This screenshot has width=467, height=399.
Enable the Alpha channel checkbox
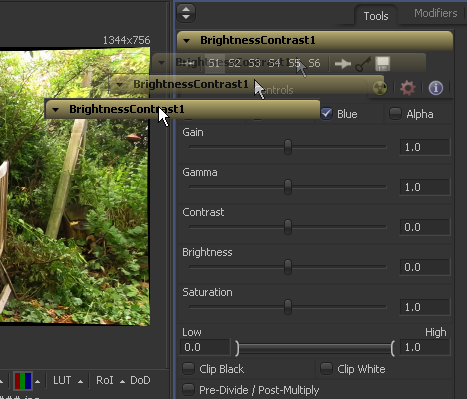click(395, 114)
